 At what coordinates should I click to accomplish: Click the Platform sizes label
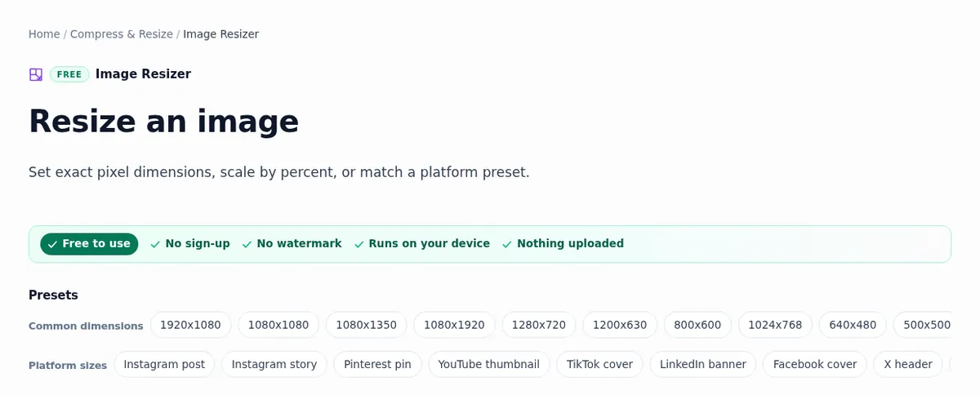68,366
